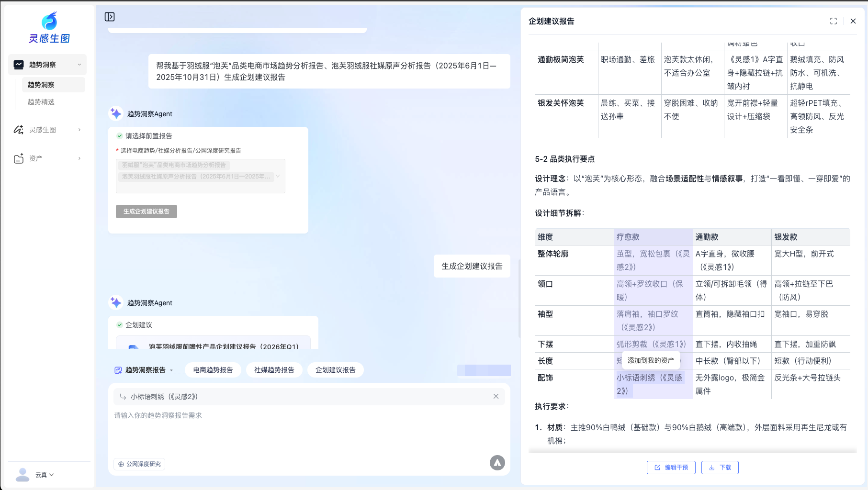This screenshot has height=490, width=868.
Task: Close the 企划建议报告 panel
Action: tap(853, 21)
